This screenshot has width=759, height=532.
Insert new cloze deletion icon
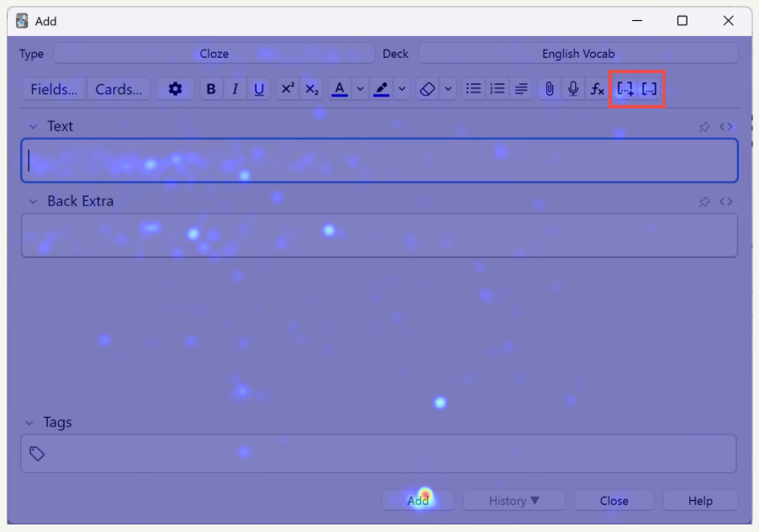[625, 89]
